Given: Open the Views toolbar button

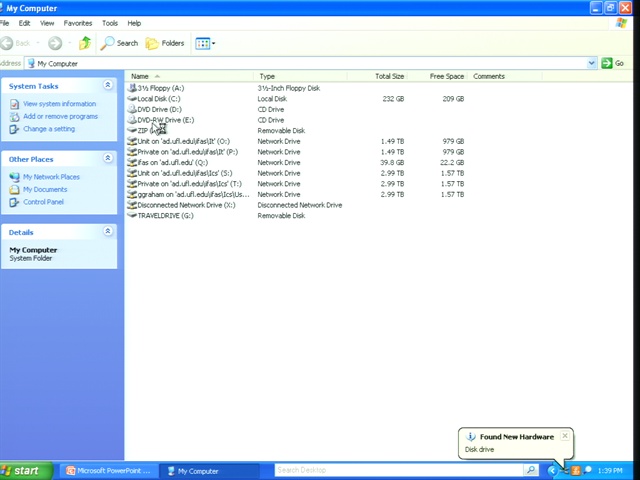Looking at the screenshot, I should pos(205,43).
